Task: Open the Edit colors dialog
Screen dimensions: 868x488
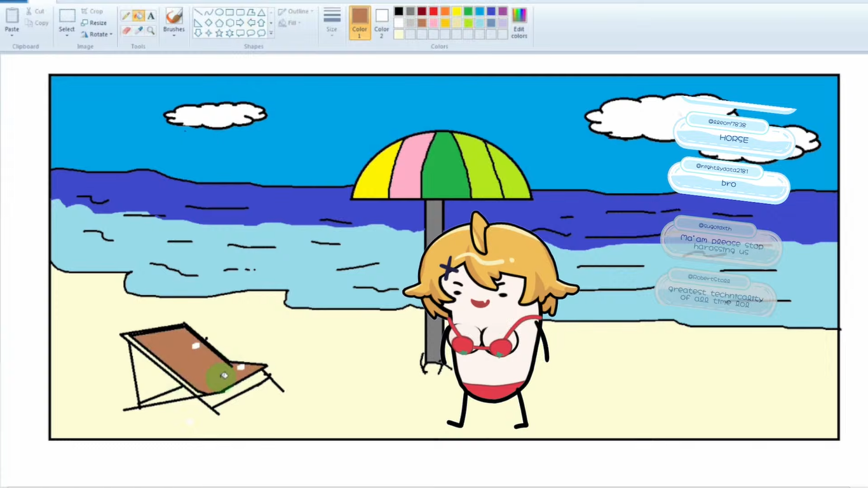Action: coord(519,22)
